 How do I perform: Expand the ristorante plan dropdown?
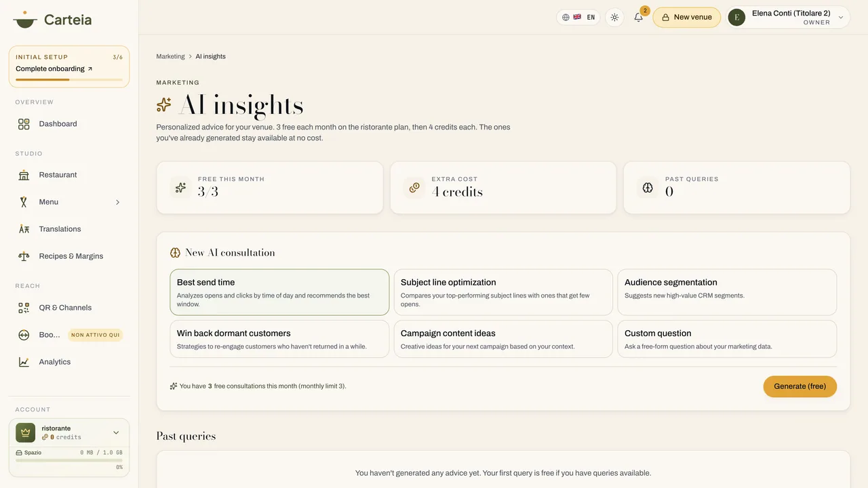click(116, 432)
